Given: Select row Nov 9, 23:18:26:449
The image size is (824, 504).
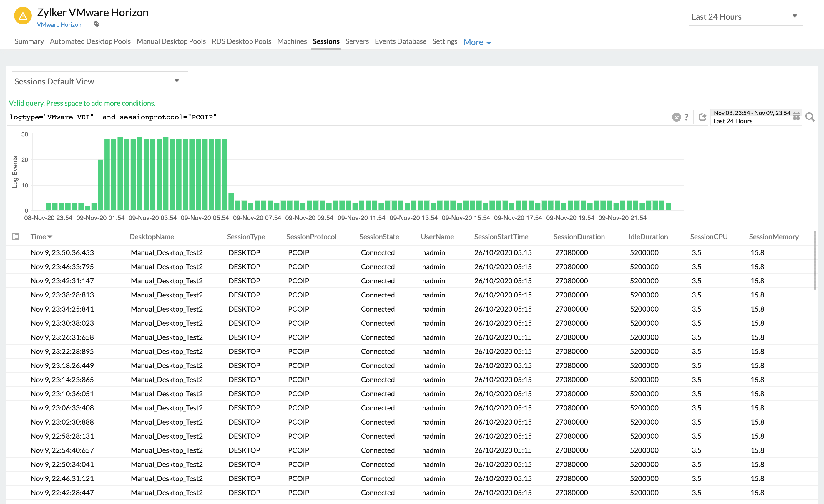Looking at the screenshot, I should pyautogui.click(x=412, y=365).
